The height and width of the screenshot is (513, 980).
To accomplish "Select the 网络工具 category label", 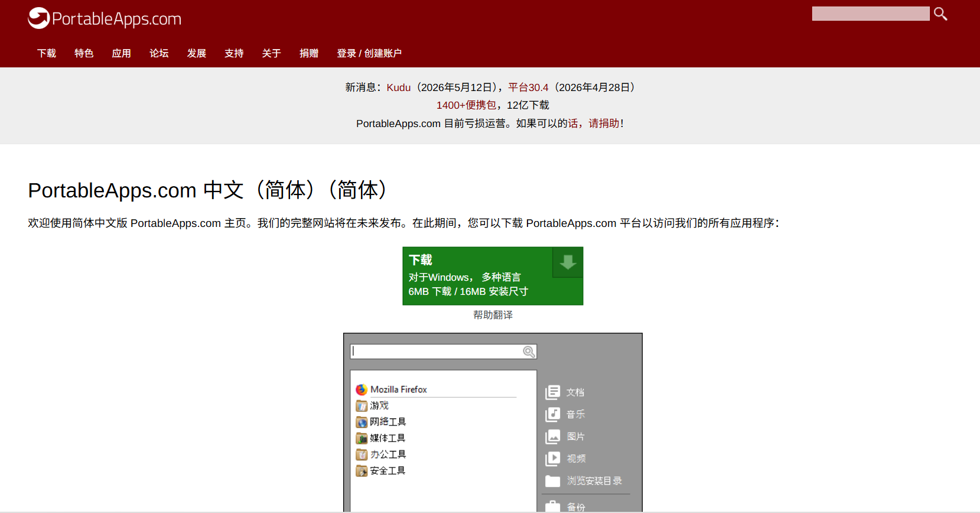I will (x=388, y=422).
